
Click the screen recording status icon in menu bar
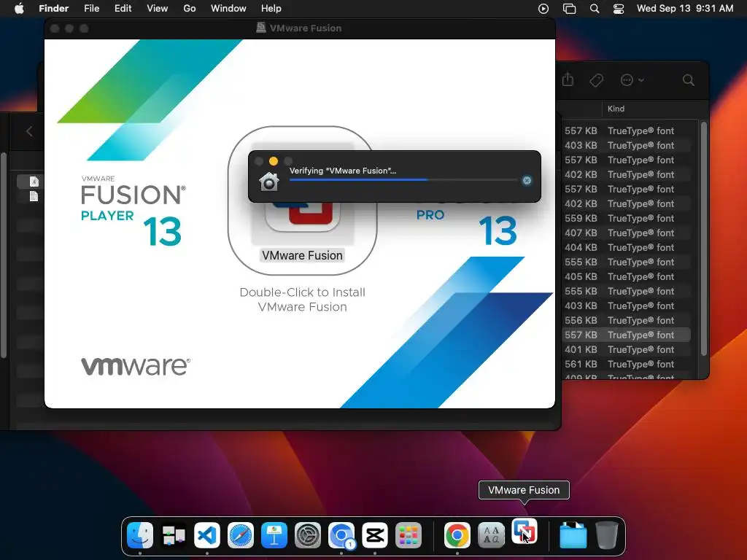click(x=543, y=9)
